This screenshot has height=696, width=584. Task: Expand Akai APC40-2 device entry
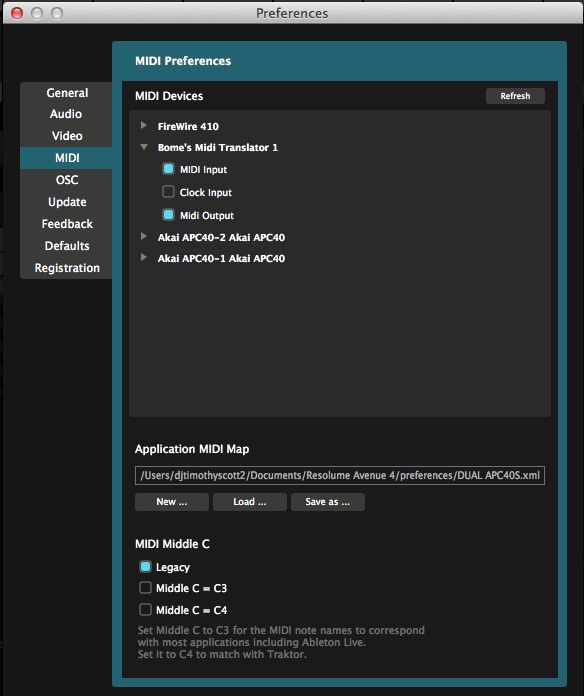pos(144,237)
